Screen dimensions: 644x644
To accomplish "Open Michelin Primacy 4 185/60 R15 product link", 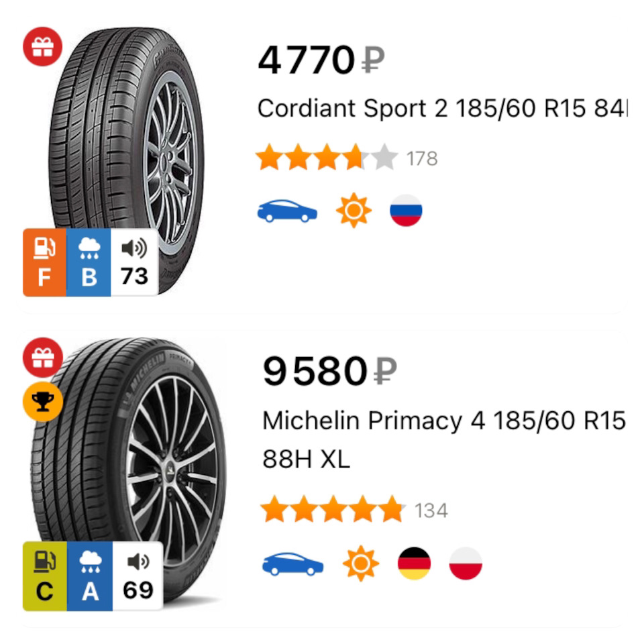I will 443,421.
